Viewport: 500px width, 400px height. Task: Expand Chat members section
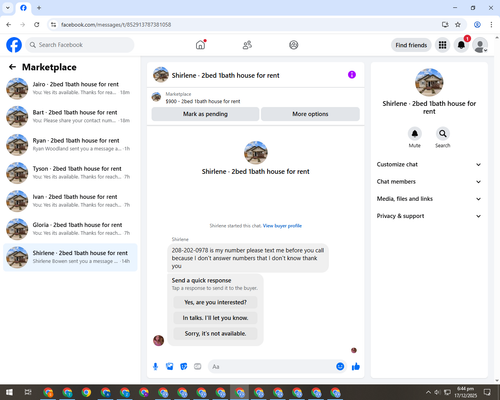[429, 182]
